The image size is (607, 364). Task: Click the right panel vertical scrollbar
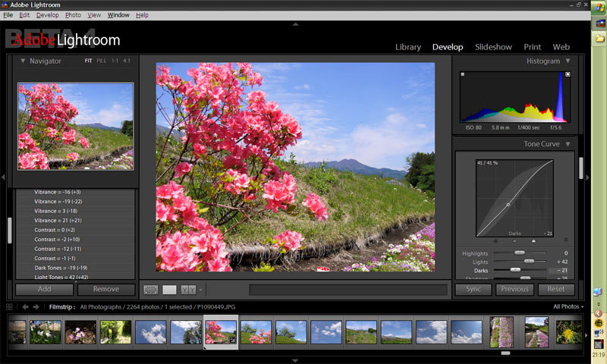point(581,168)
